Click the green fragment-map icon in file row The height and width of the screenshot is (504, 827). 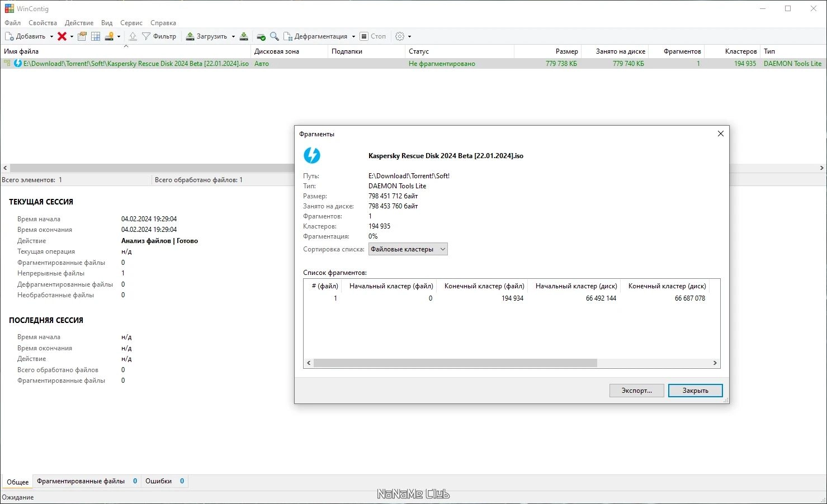(x=7, y=64)
